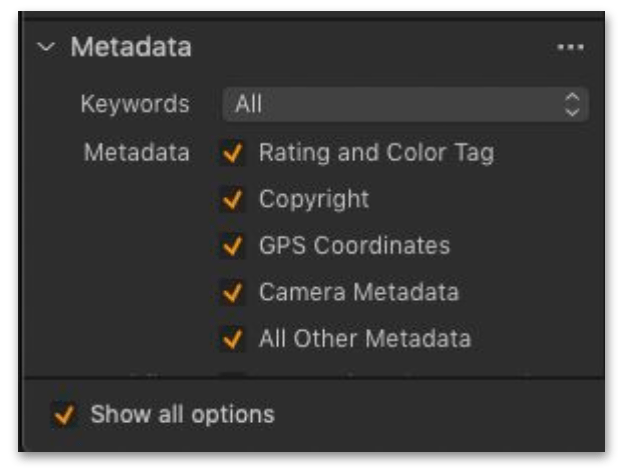626x468 pixels.
Task: Click the Show all options label
Action: tap(182, 414)
